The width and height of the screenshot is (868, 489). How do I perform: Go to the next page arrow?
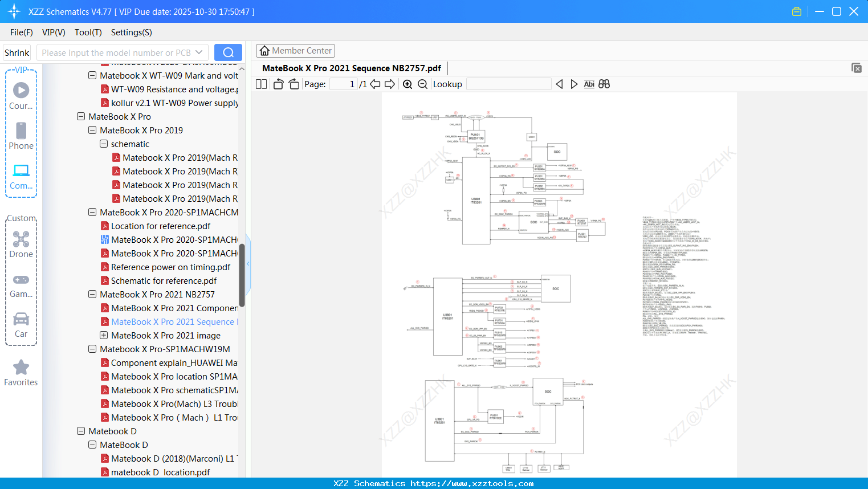(x=390, y=84)
